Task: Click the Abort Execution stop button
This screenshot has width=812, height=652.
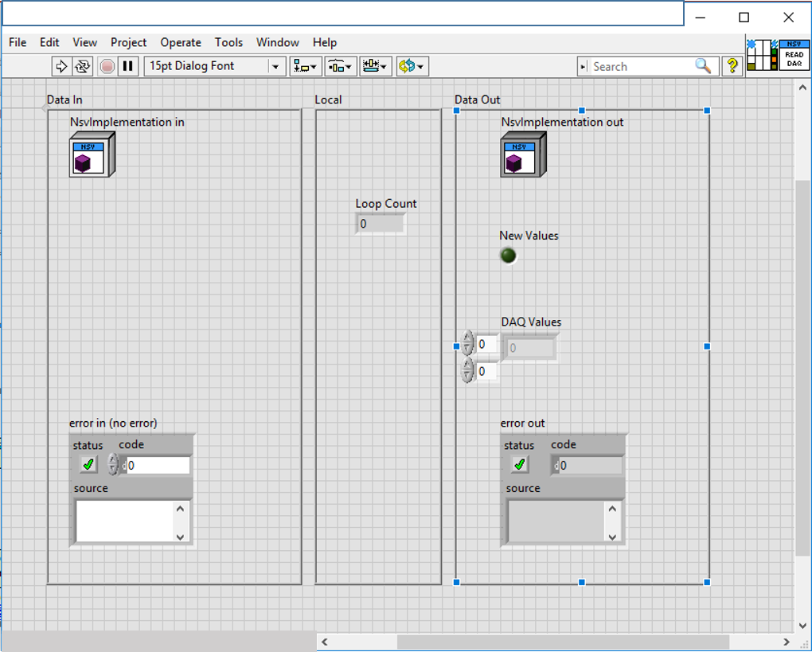Action: tap(107, 66)
